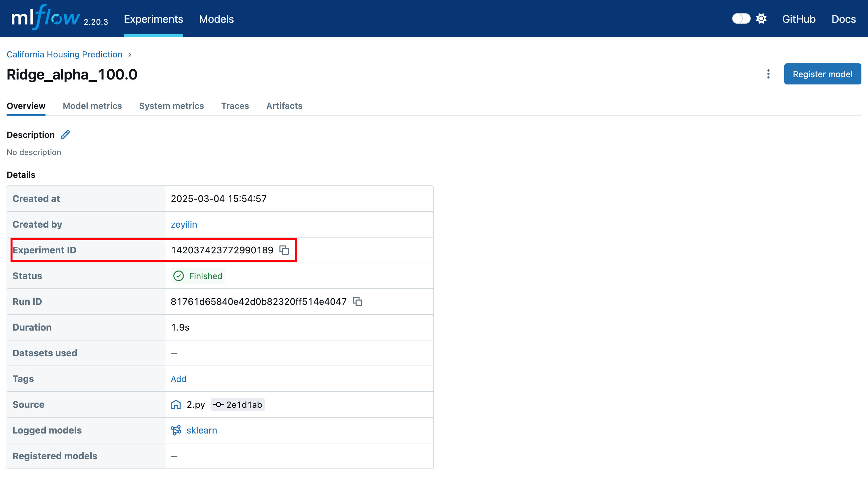This screenshot has height=483, width=868.
Task: Click the edit description pencil icon
Action: [65, 135]
